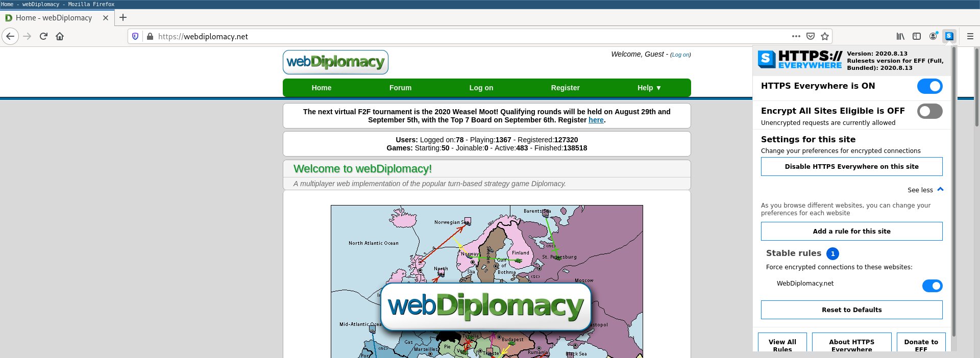Image resolution: width=980 pixels, height=358 pixels.
Task: Click the webDiplomacy logo in page header
Action: pos(335,62)
